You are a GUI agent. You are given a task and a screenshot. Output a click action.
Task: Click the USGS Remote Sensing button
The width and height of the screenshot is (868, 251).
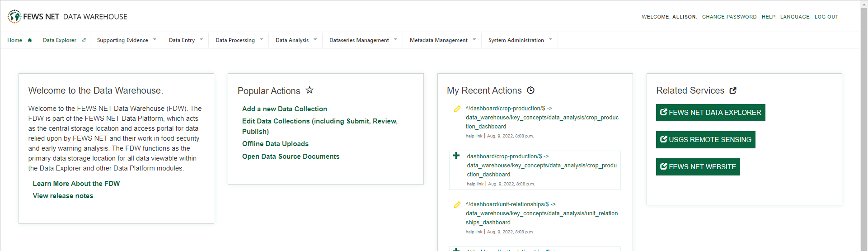click(x=705, y=140)
